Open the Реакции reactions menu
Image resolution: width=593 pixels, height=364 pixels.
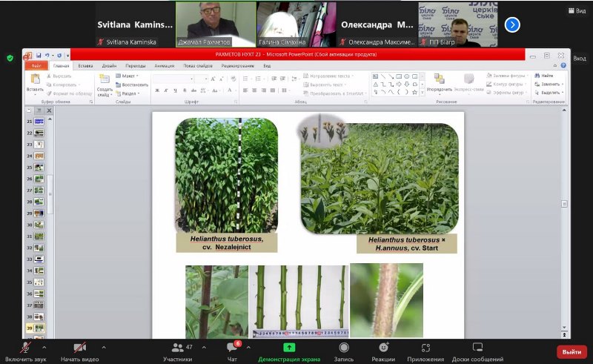[383, 348]
